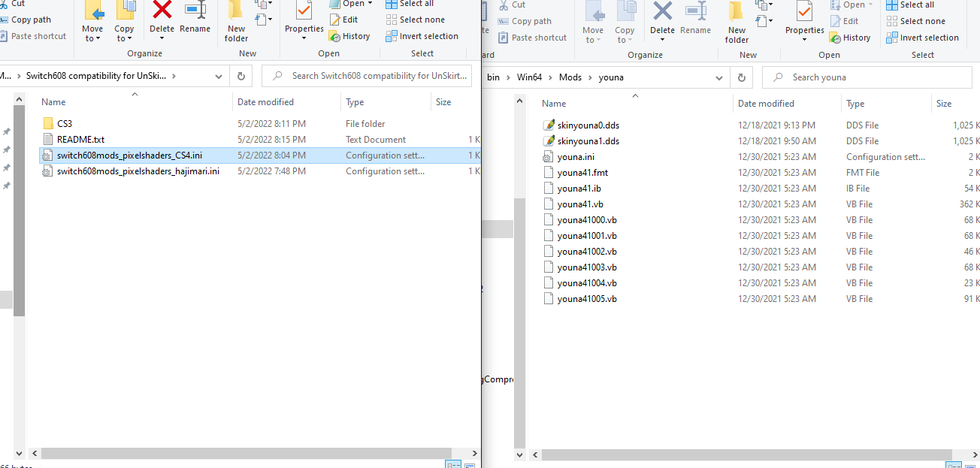Click Win64 in the youna breadcrumb path
This screenshot has height=468, width=980.
click(528, 77)
